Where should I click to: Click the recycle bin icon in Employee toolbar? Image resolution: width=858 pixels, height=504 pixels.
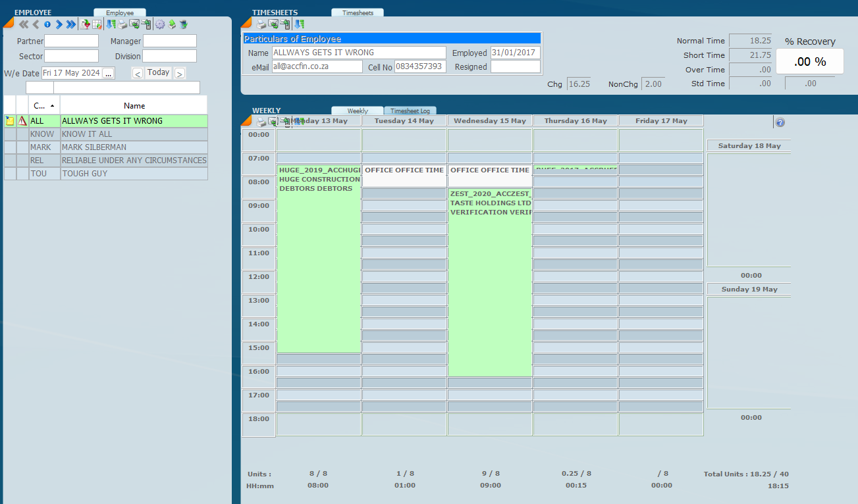(x=182, y=24)
